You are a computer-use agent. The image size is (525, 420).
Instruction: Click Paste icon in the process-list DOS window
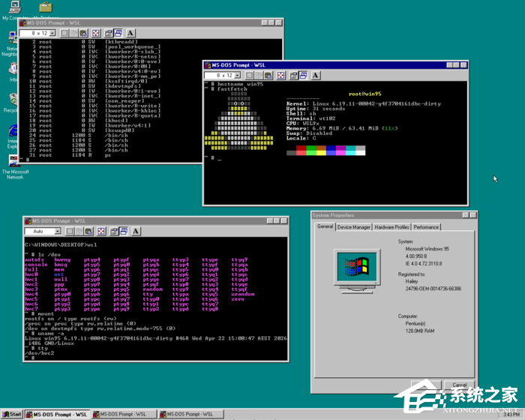click(x=83, y=33)
